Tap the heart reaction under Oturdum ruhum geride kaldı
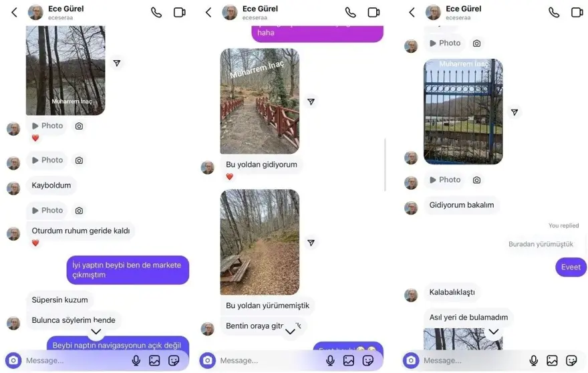Screen dimensions: 588x373 click(x=35, y=243)
